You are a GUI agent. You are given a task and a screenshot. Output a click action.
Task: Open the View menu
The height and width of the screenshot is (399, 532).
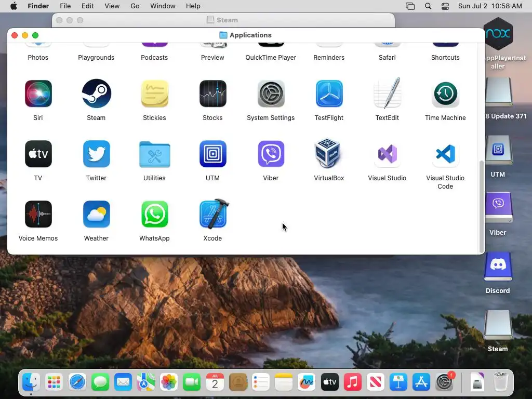pos(112,6)
